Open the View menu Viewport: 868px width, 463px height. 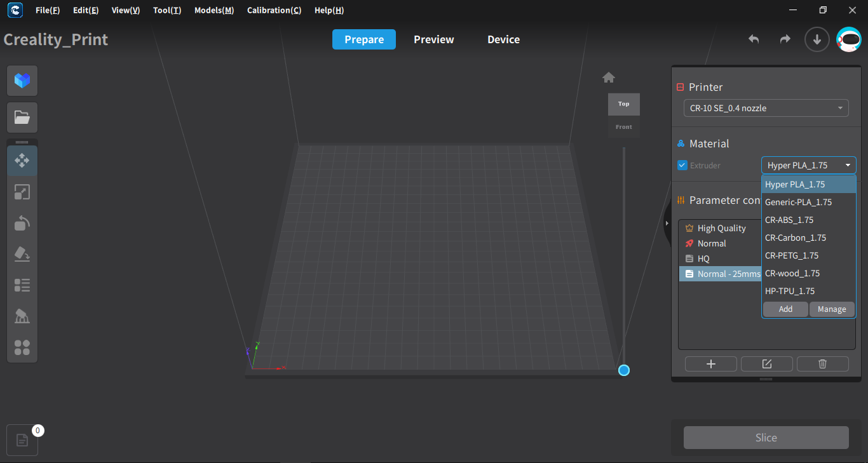(x=125, y=10)
